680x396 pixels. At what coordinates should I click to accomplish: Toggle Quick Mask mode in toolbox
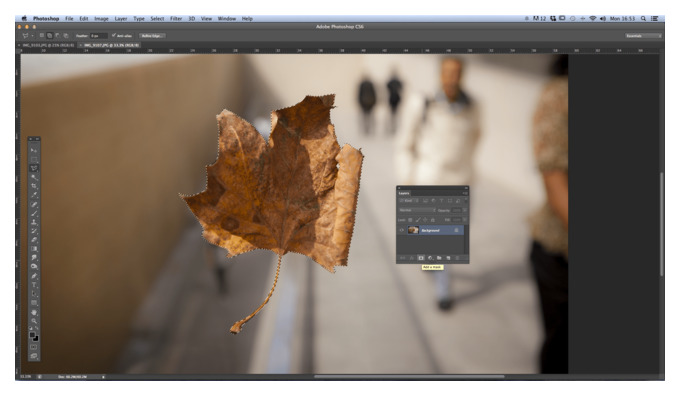(x=33, y=347)
